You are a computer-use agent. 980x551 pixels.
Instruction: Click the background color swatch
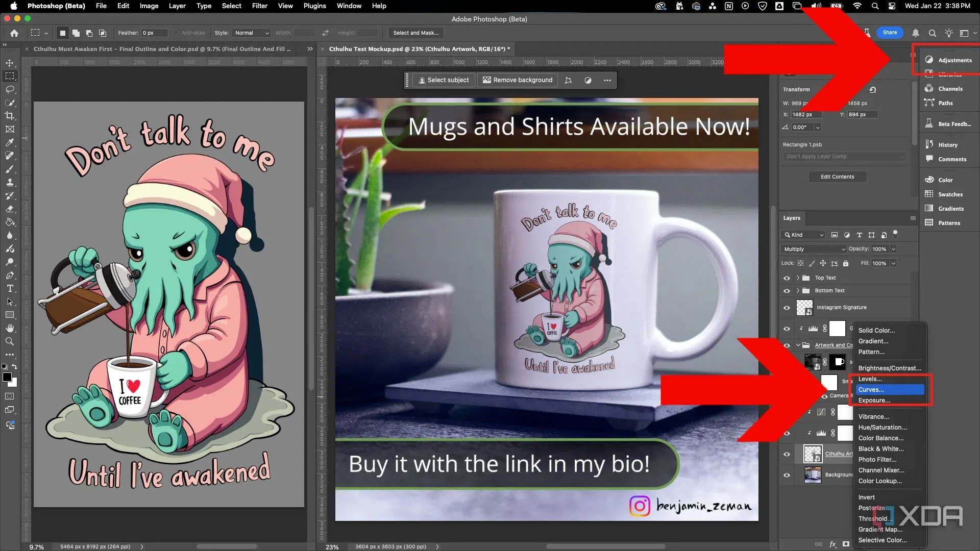point(14,383)
